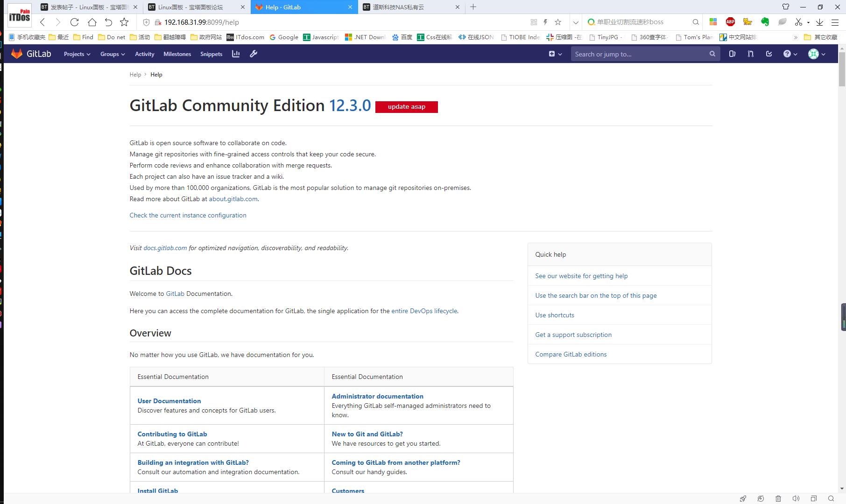Click the colorful grid extension icon
The image size is (846, 504).
pyautogui.click(x=713, y=22)
